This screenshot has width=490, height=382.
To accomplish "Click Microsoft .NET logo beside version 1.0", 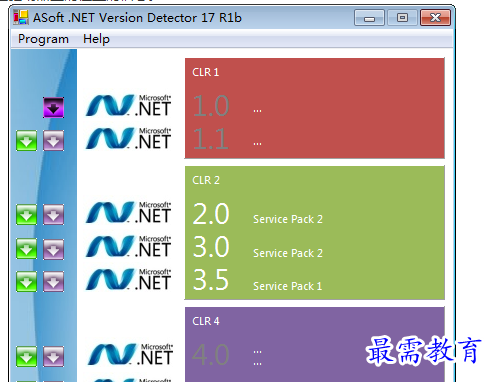I will (x=129, y=105).
